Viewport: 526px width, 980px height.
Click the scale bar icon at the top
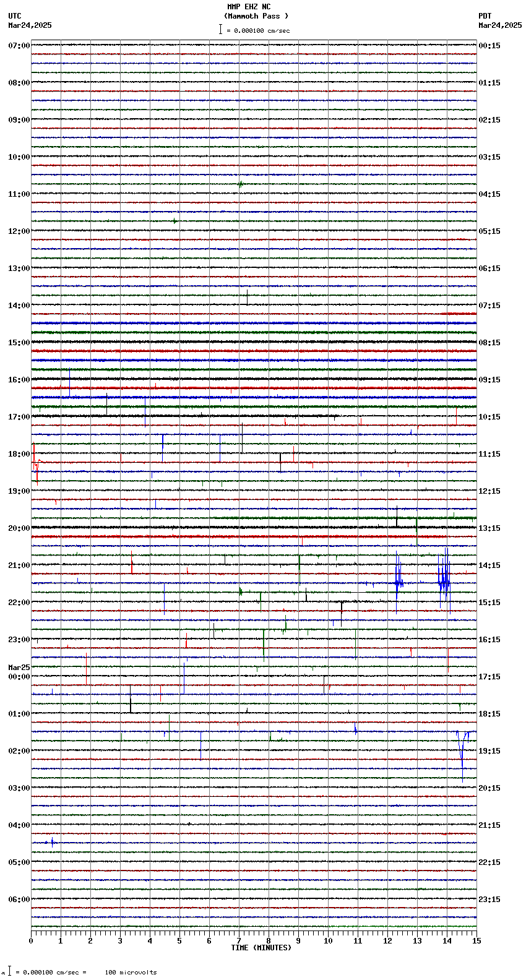[x=220, y=29]
